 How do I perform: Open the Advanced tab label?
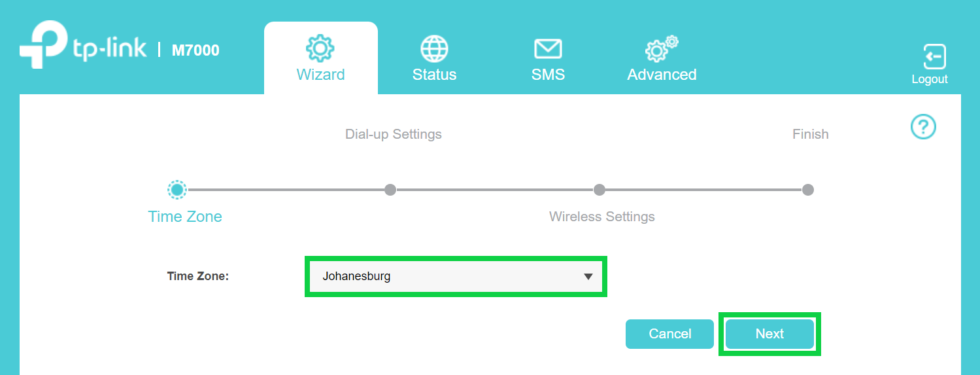coord(662,75)
